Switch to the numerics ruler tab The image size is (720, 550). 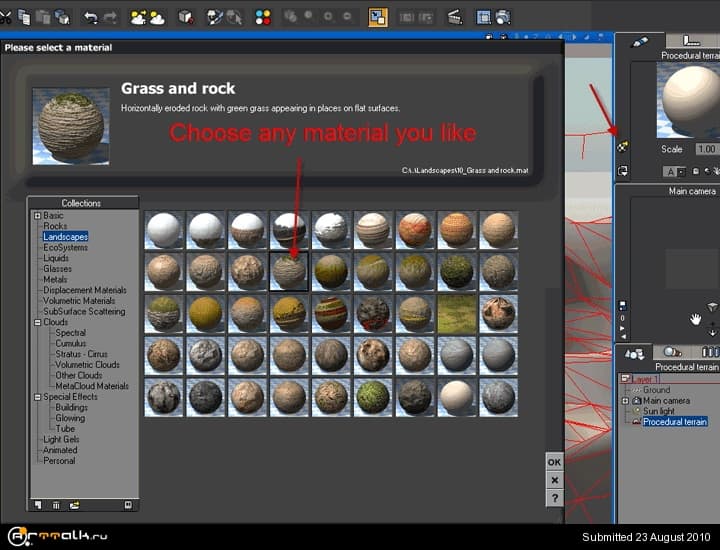[x=691, y=41]
